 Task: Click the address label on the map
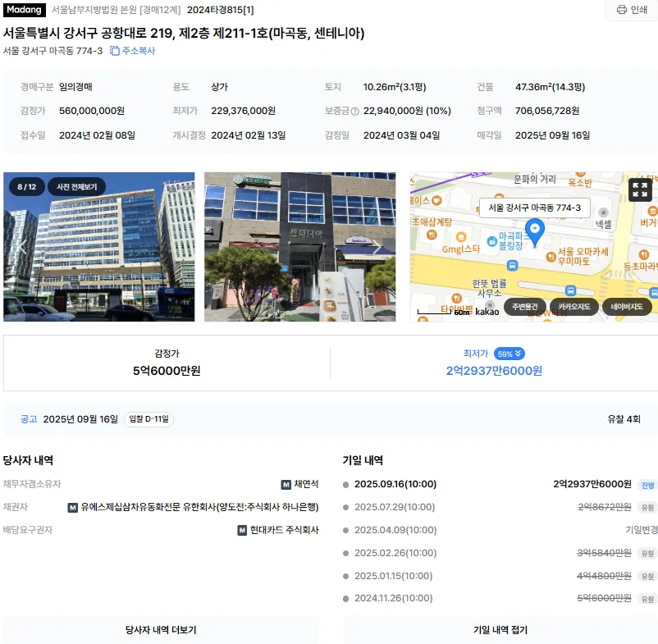coord(534,208)
